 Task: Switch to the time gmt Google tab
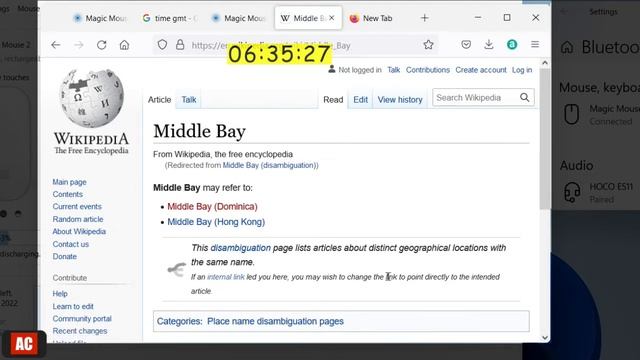click(x=171, y=18)
